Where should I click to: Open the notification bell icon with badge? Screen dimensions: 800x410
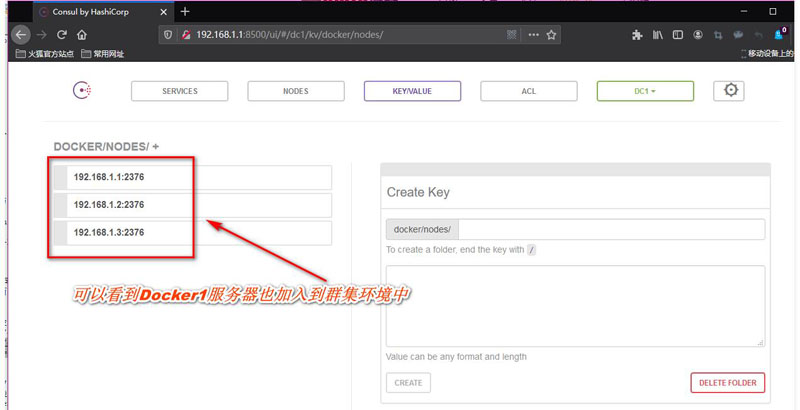pyautogui.click(x=779, y=34)
